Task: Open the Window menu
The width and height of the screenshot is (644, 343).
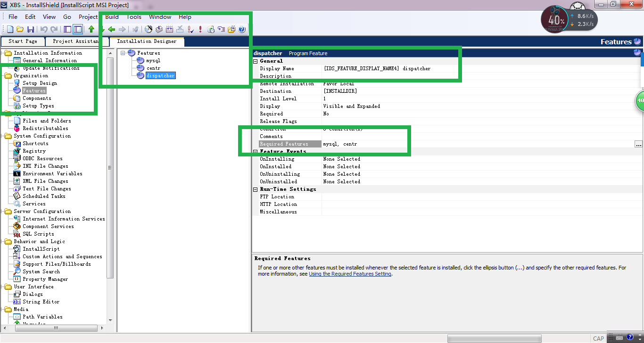Action: (160, 16)
